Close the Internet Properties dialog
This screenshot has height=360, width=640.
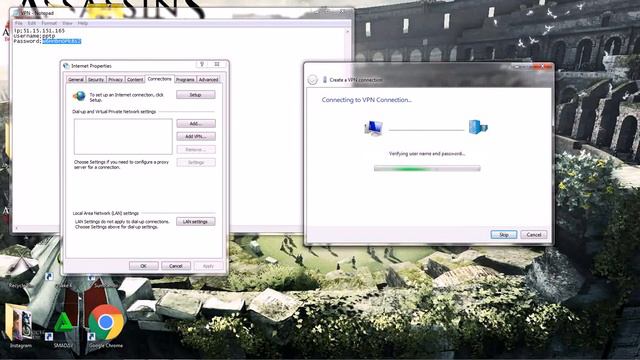point(217,64)
